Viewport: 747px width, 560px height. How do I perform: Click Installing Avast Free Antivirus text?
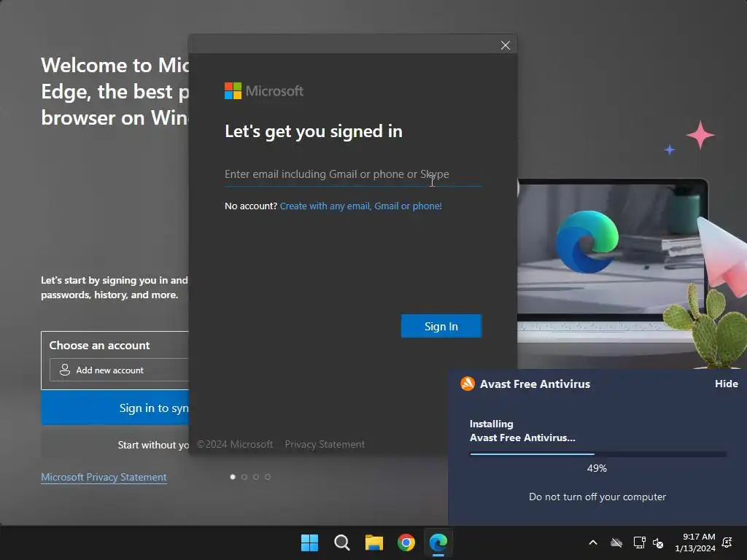[x=522, y=431]
